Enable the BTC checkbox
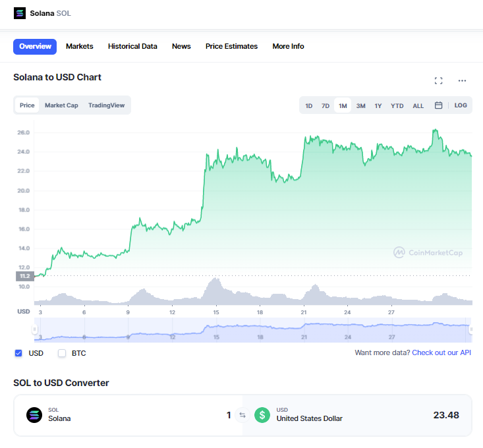483x448 pixels. (62, 353)
